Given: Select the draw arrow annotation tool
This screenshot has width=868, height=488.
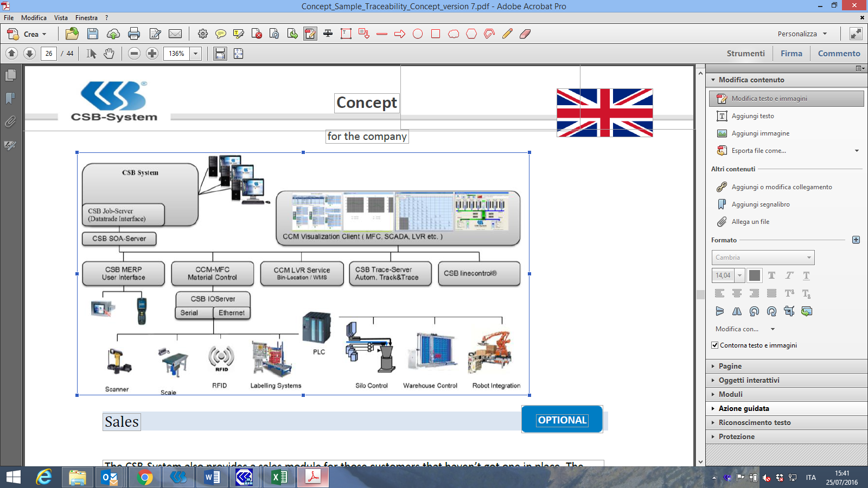Looking at the screenshot, I should click(400, 34).
